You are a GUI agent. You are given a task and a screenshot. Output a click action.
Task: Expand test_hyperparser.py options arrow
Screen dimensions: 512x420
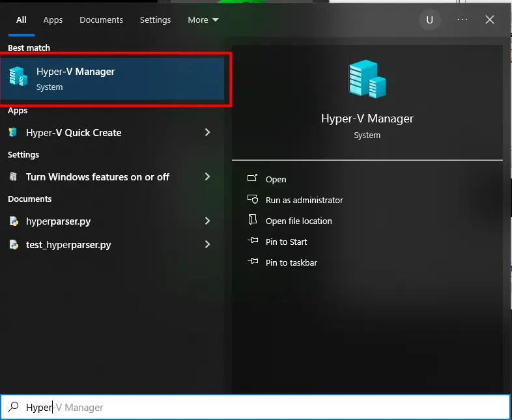(x=207, y=244)
